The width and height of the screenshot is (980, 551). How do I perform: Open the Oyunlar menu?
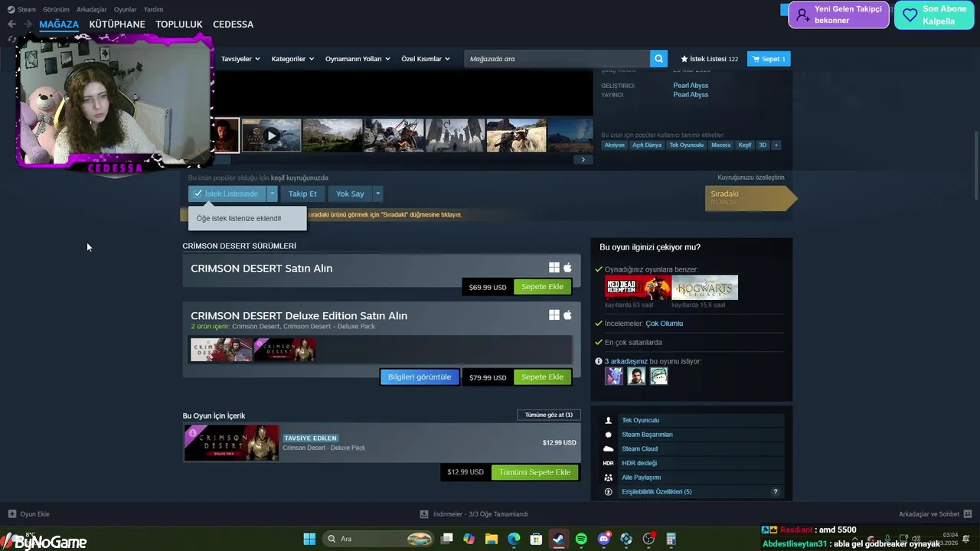tap(125, 9)
